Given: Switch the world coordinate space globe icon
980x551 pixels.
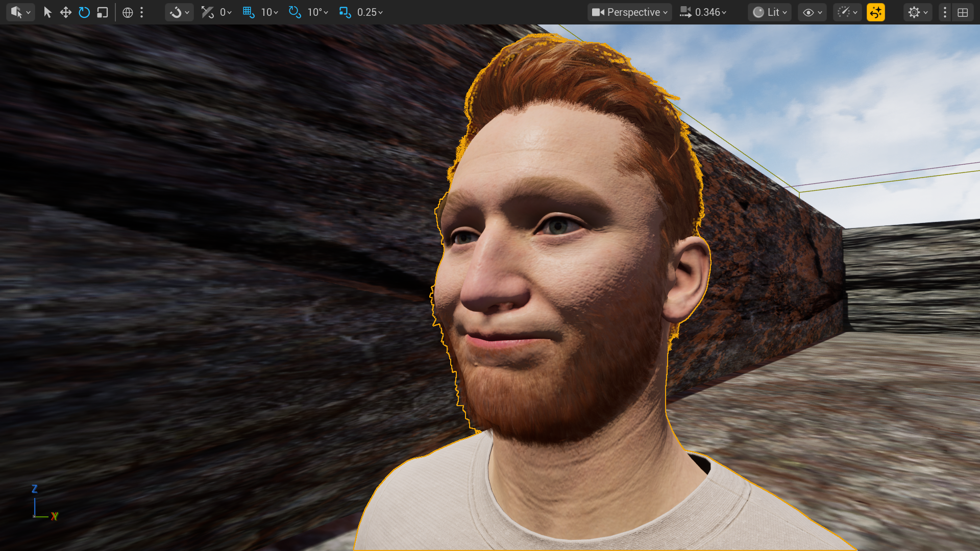Looking at the screenshot, I should click(128, 12).
